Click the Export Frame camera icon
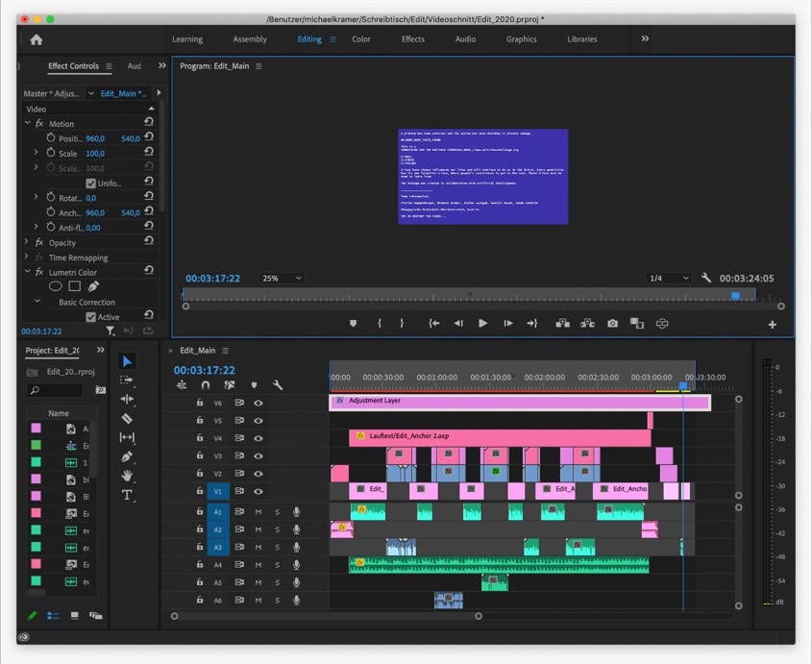The image size is (812, 664). pyautogui.click(x=612, y=324)
